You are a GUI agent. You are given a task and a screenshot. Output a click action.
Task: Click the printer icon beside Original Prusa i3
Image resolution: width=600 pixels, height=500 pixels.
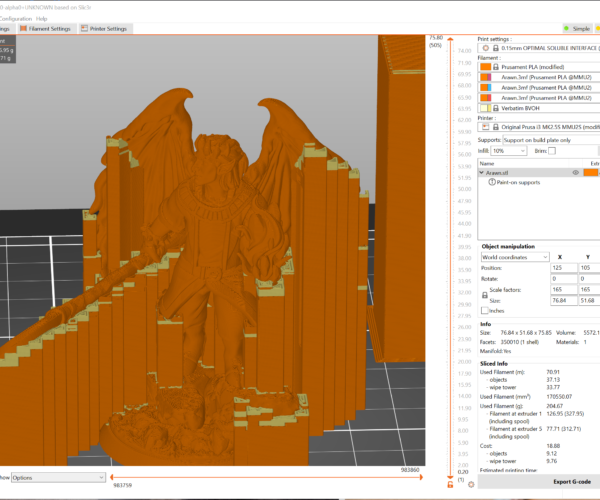(x=486, y=127)
